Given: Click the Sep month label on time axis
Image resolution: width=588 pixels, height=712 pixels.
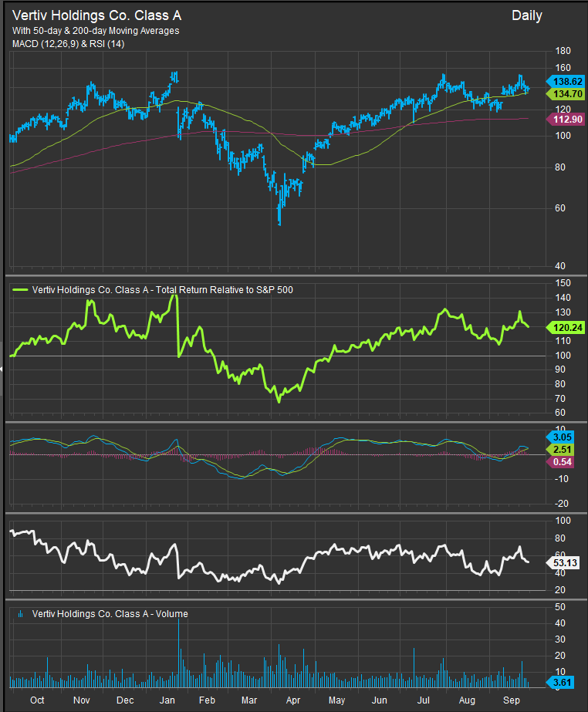Looking at the screenshot, I should 509,700.
